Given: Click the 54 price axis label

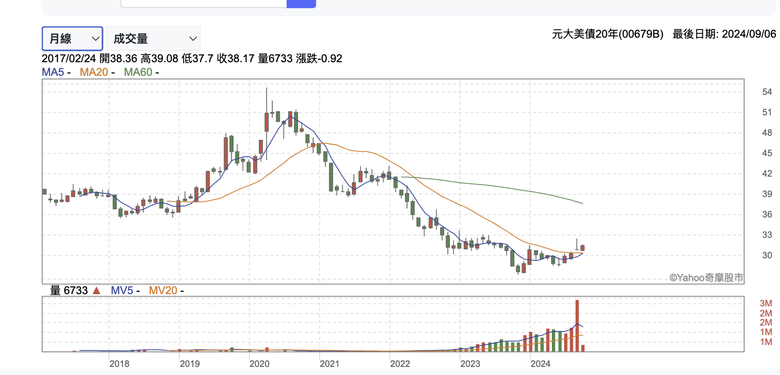Looking at the screenshot, I should 767,92.
